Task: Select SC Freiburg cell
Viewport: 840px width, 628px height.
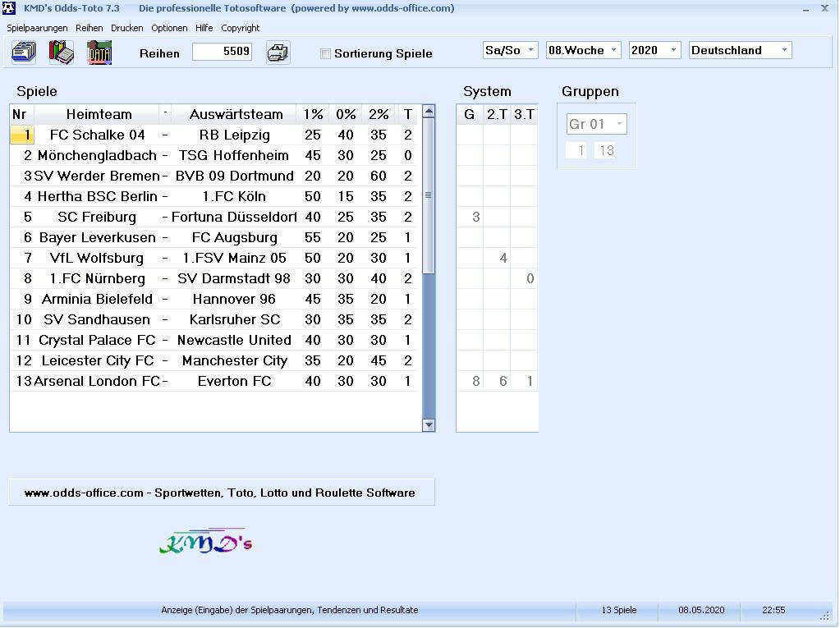Action: point(98,217)
